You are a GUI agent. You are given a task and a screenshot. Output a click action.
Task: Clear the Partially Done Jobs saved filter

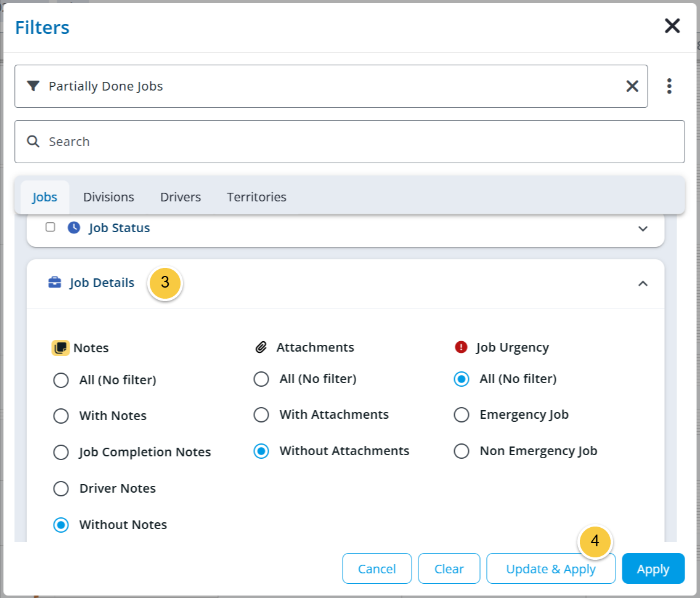coord(632,86)
